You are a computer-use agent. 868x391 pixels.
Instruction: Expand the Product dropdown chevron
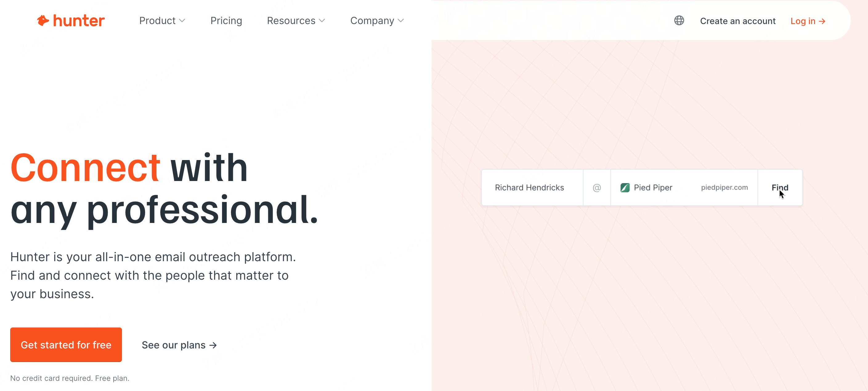[x=182, y=21]
